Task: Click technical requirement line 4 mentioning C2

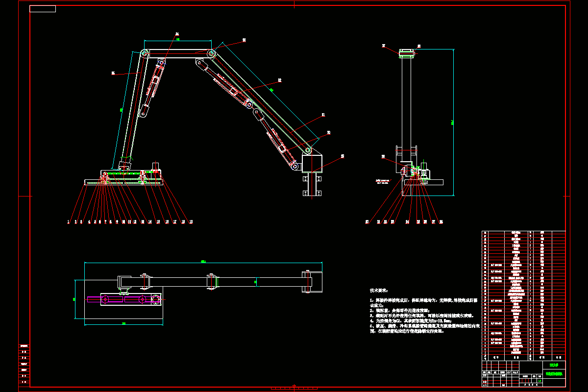Action: [x=410, y=321]
